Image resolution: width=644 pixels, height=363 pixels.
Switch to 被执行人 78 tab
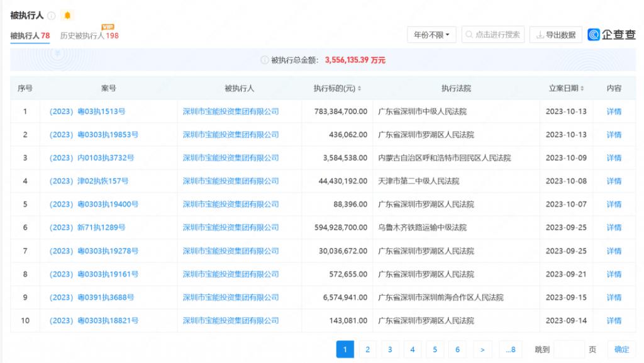pos(30,36)
